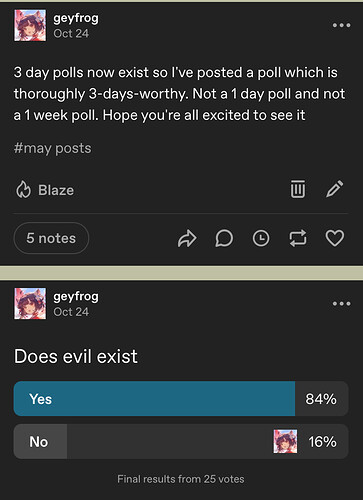Open the 5 notes button
Viewport: 363px width, 500px height.
[x=51, y=238]
